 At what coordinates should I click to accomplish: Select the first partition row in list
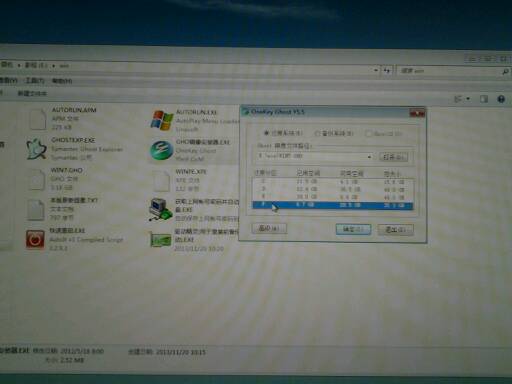(333, 182)
